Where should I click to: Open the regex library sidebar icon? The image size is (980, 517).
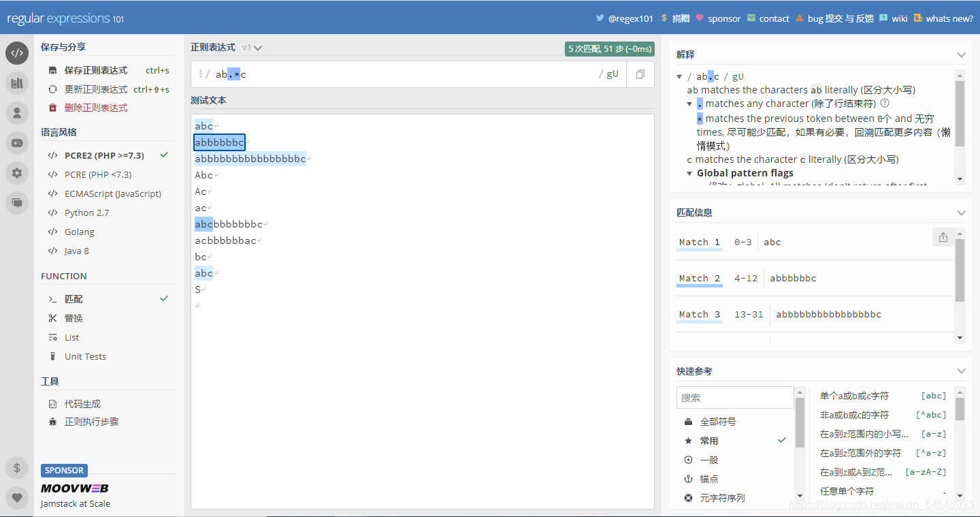[17, 83]
